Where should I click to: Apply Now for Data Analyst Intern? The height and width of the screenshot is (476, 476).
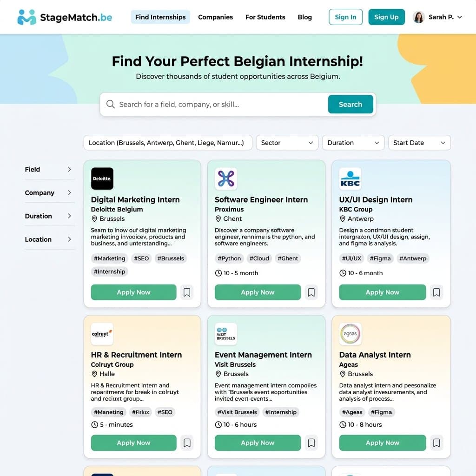click(x=382, y=443)
